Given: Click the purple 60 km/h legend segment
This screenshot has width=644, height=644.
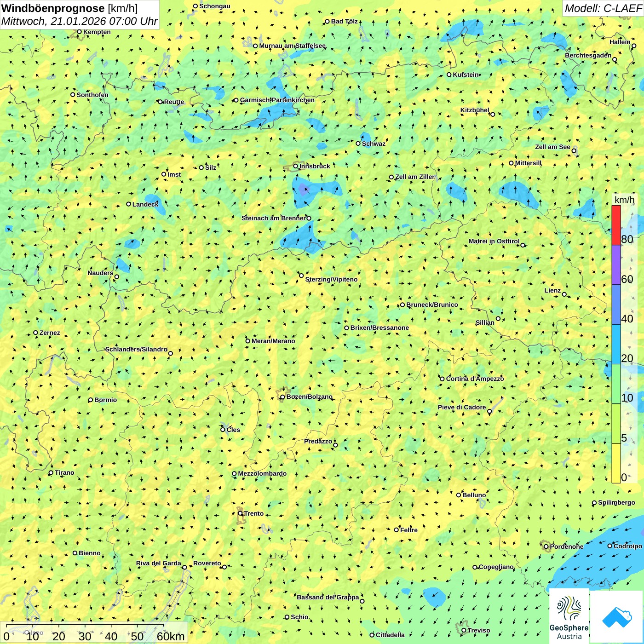Looking at the screenshot, I should coord(616,265).
